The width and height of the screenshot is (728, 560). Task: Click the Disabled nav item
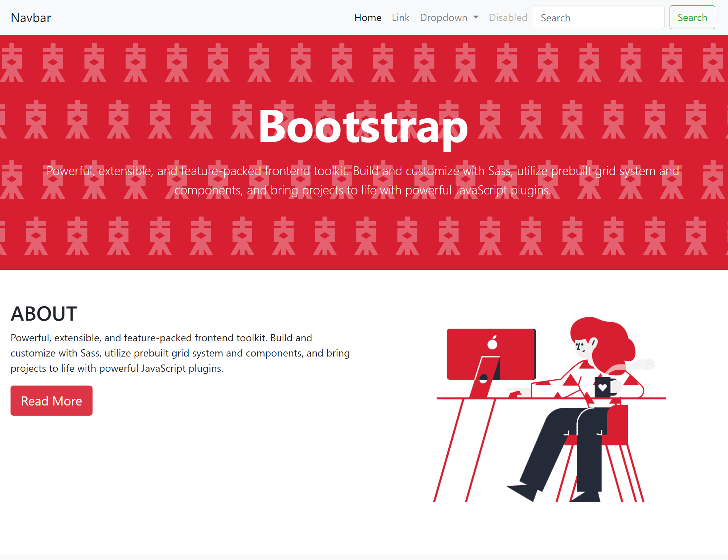[x=508, y=18]
